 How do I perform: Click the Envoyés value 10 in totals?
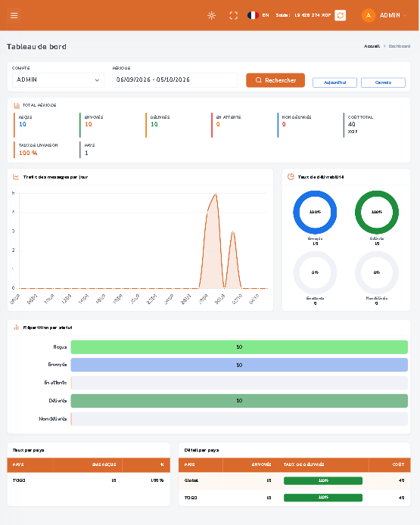click(x=89, y=124)
